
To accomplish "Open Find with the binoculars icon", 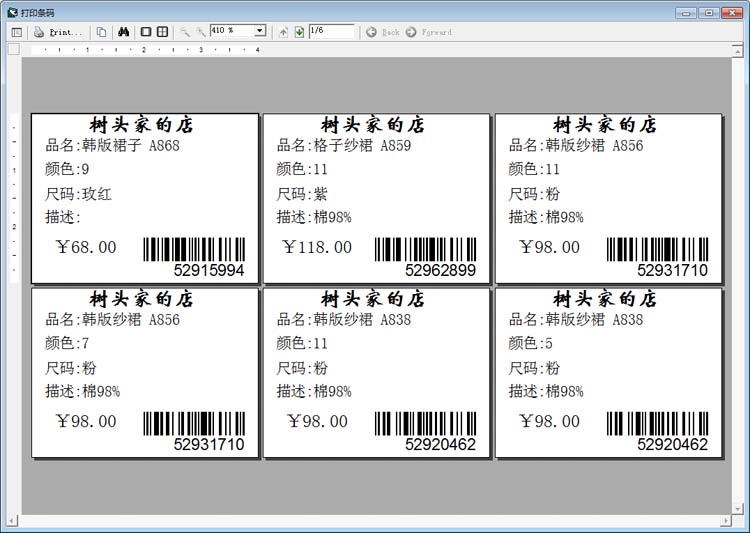I will (123, 33).
